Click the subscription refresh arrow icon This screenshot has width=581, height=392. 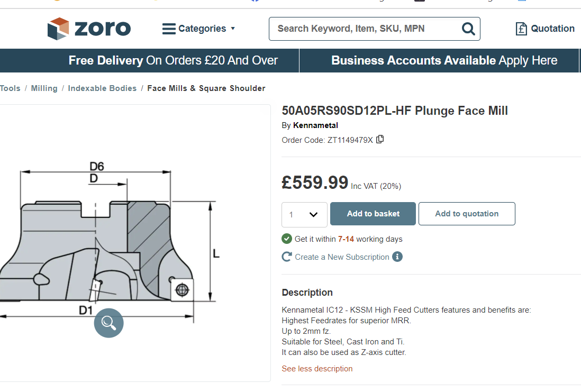pyautogui.click(x=287, y=257)
